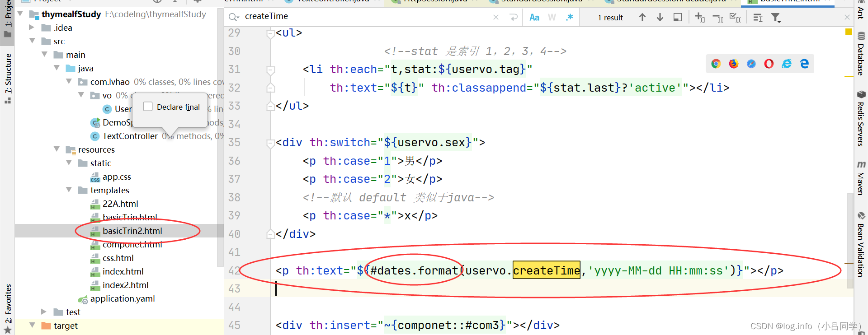Collapse the templates folder
Screen dimensions: 868x335
point(69,190)
